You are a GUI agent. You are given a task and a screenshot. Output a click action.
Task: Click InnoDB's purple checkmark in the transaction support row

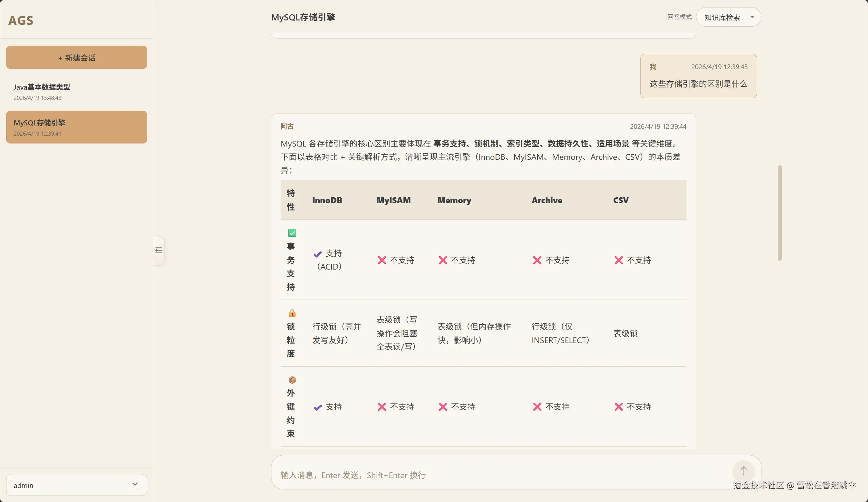(x=318, y=254)
